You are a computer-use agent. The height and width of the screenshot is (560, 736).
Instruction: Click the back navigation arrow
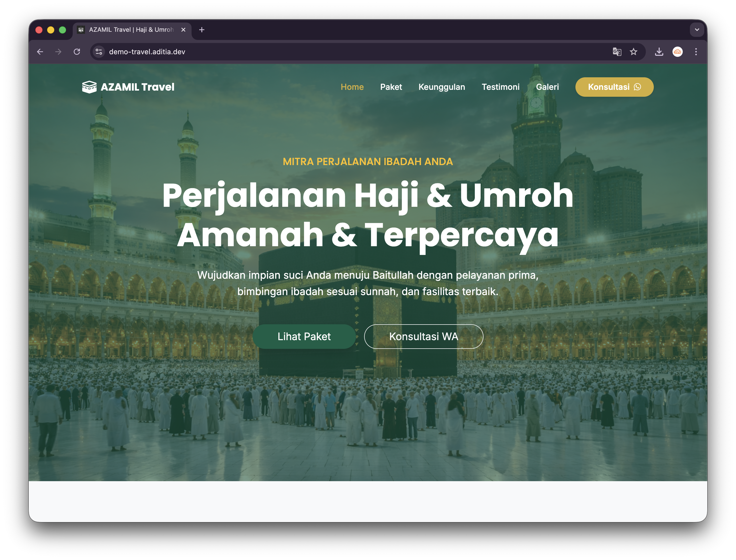(40, 52)
